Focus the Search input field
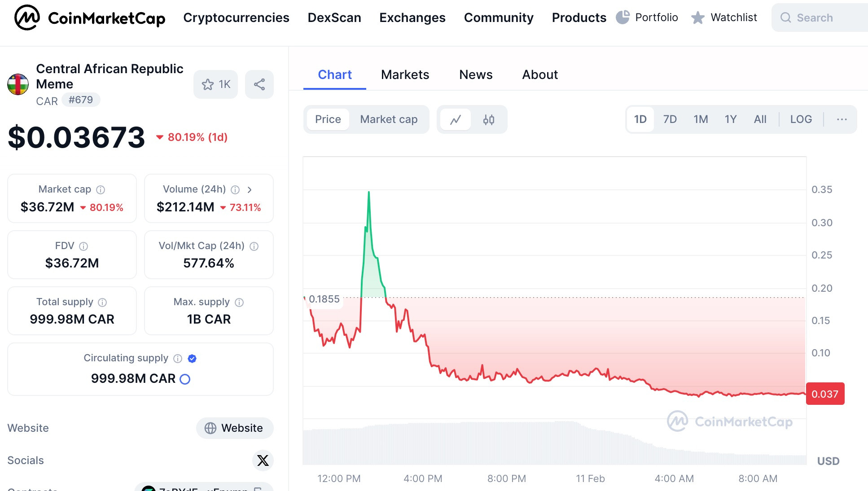 tap(820, 18)
